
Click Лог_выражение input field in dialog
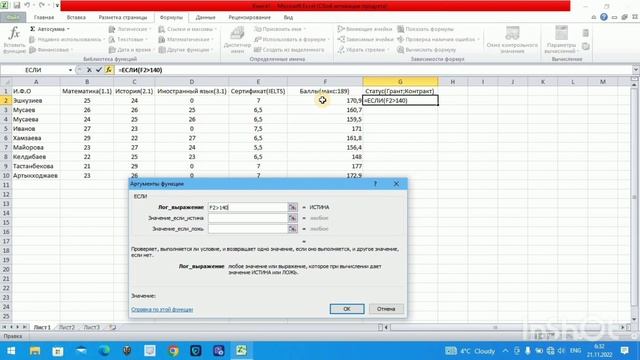[x=248, y=207]
